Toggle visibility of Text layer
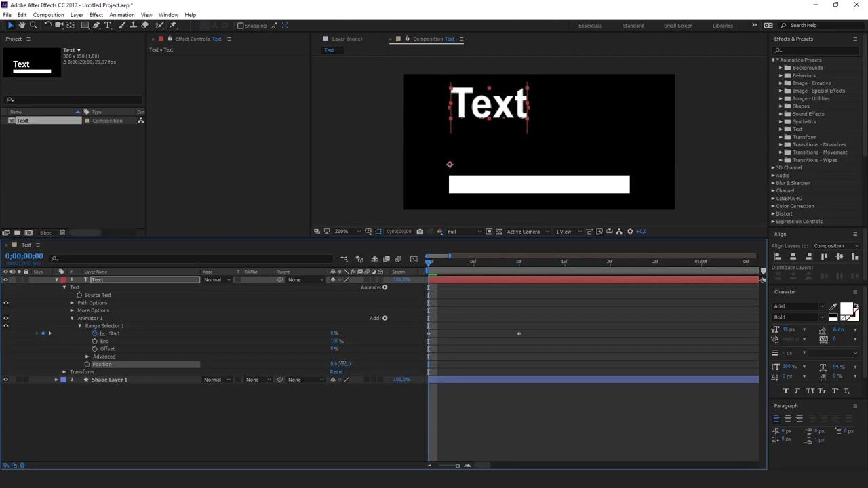 (x=6, y=280)
